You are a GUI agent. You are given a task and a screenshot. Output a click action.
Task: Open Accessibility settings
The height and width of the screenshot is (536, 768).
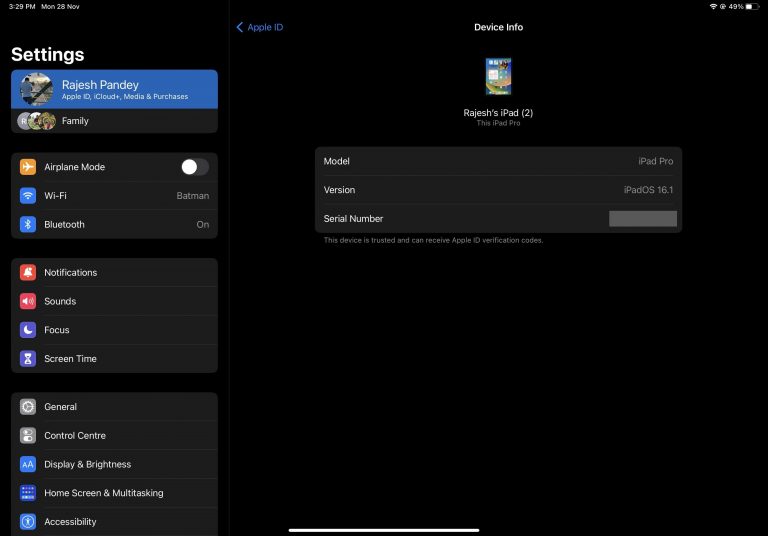click(115, 522)
